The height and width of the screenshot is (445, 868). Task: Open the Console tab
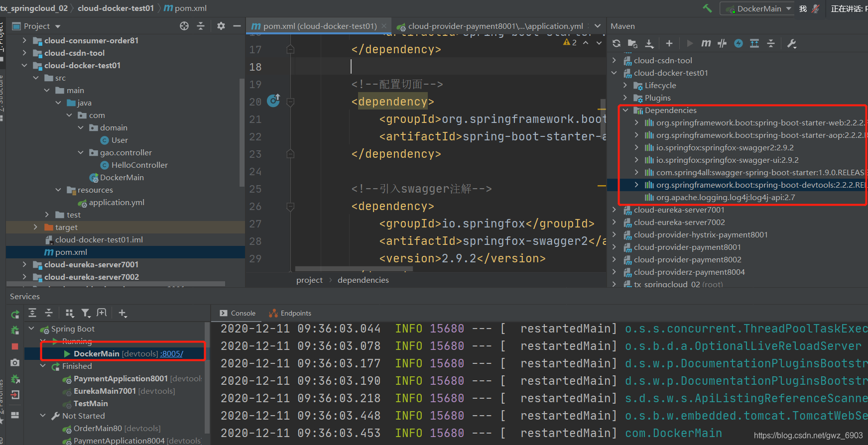click(x=238, y=313)
